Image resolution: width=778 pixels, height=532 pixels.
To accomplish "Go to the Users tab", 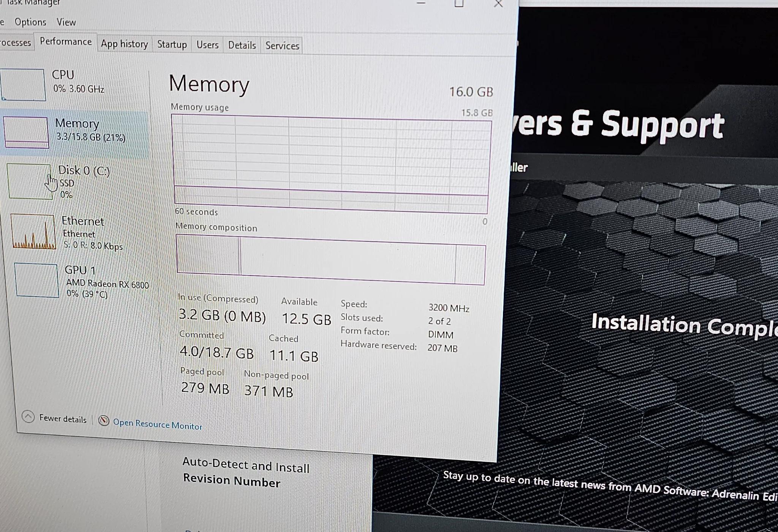I will click(207, 45).
